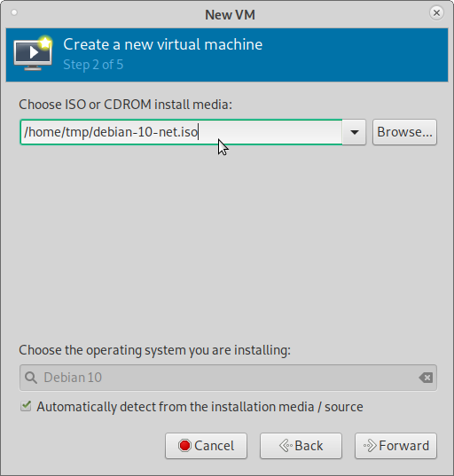Go to the next step with Forward

[395, 446]
